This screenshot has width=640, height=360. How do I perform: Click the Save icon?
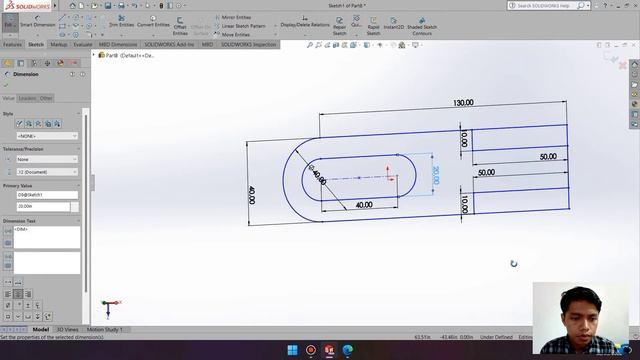108,6
